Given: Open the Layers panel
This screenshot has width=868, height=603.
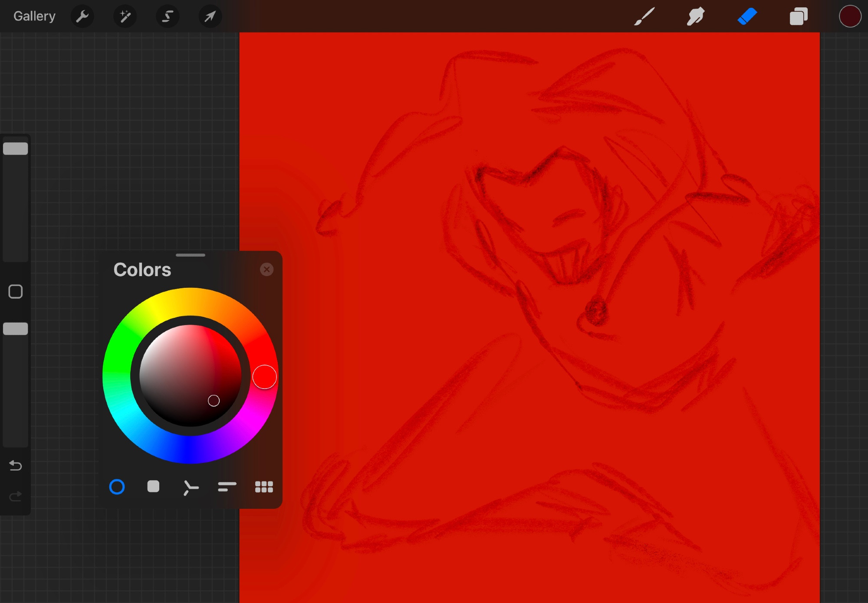Looking at the screenshot, I should 799,16.
